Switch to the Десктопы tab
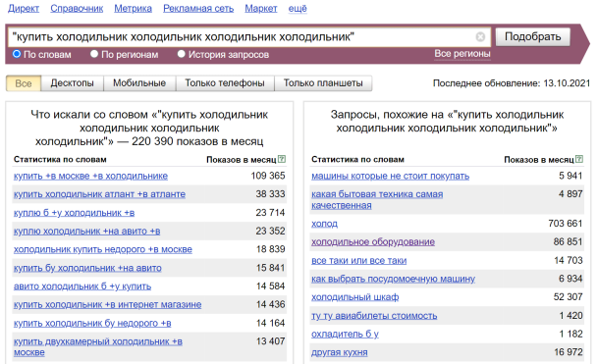597x364 pixels. (72, 83)
